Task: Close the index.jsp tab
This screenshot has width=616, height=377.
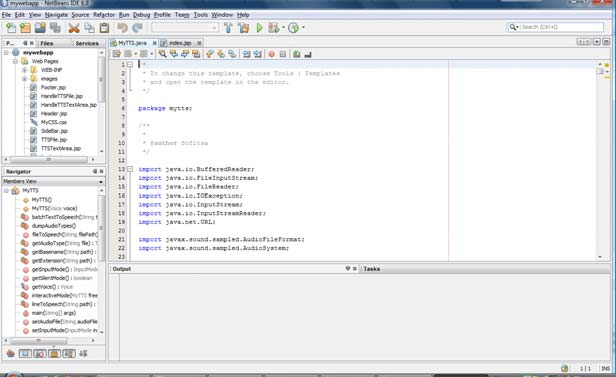Action: click(199, 43)
